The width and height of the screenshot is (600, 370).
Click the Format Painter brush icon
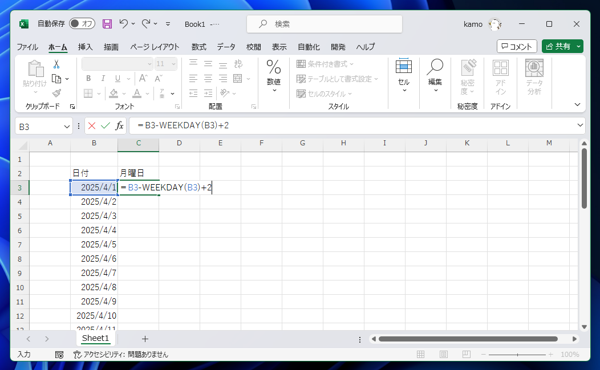point(56,93)
